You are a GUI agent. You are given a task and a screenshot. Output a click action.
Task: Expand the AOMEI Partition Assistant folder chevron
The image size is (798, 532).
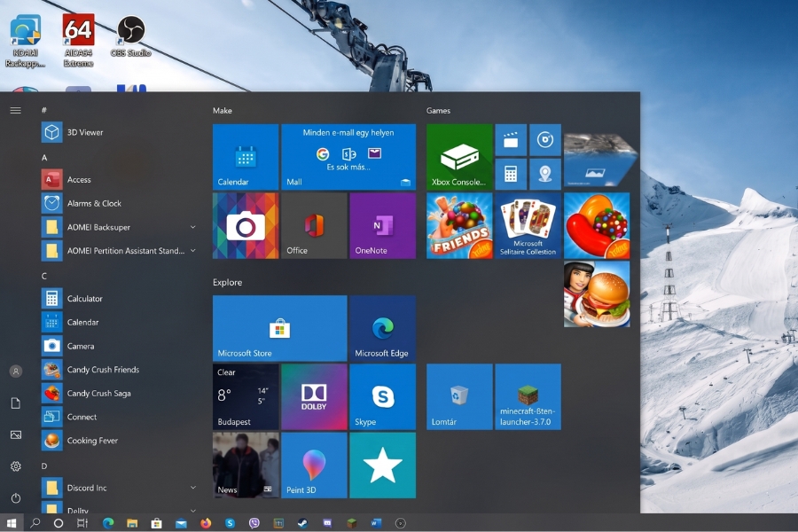point(193,250)
